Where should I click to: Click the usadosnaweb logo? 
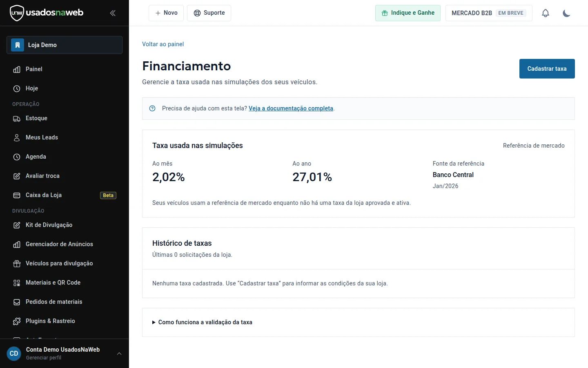tap(47, 13)
